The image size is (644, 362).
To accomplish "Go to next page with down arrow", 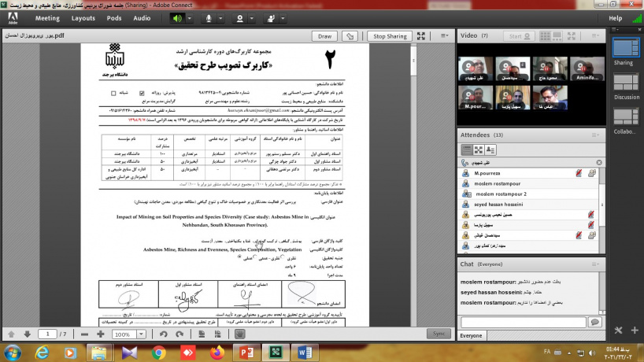I will 28,334.
